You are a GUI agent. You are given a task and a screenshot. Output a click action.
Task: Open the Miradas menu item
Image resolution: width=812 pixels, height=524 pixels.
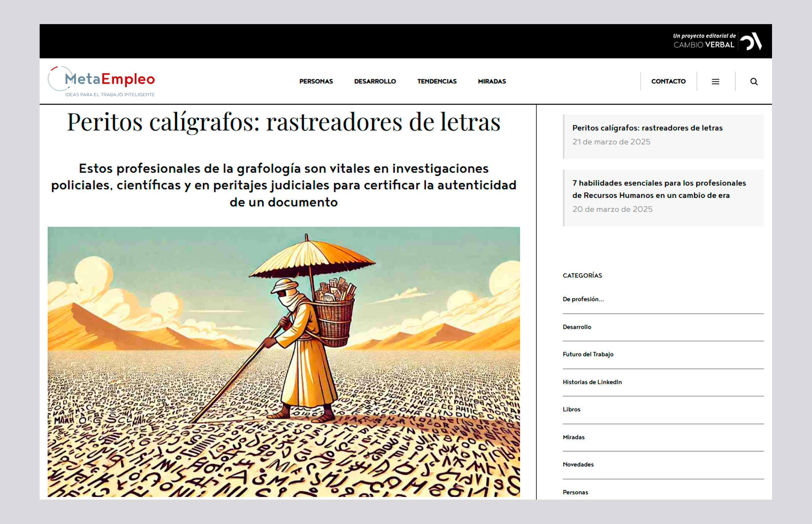click(492, 81)
